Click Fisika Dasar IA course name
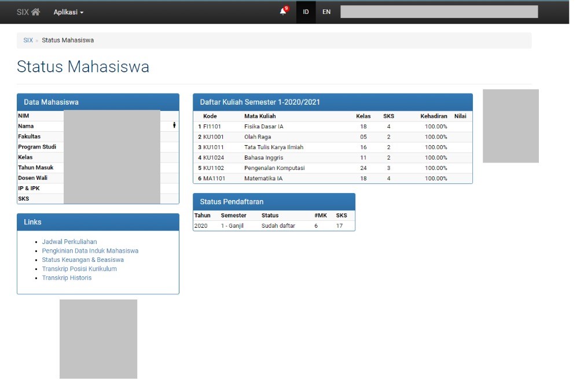This screenshot has height=392, width=584. click(x=264, y=127)
